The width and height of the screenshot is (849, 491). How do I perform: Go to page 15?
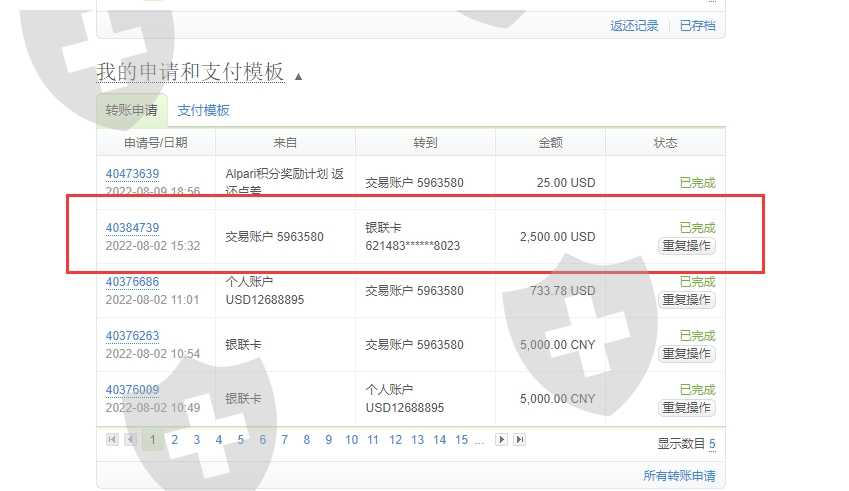(461, 440)
